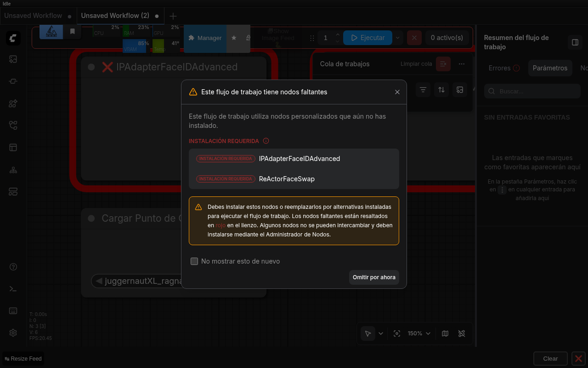Focus the Buscar search field
The height and width of the screenshot is (368, 588).
(532, 91)
